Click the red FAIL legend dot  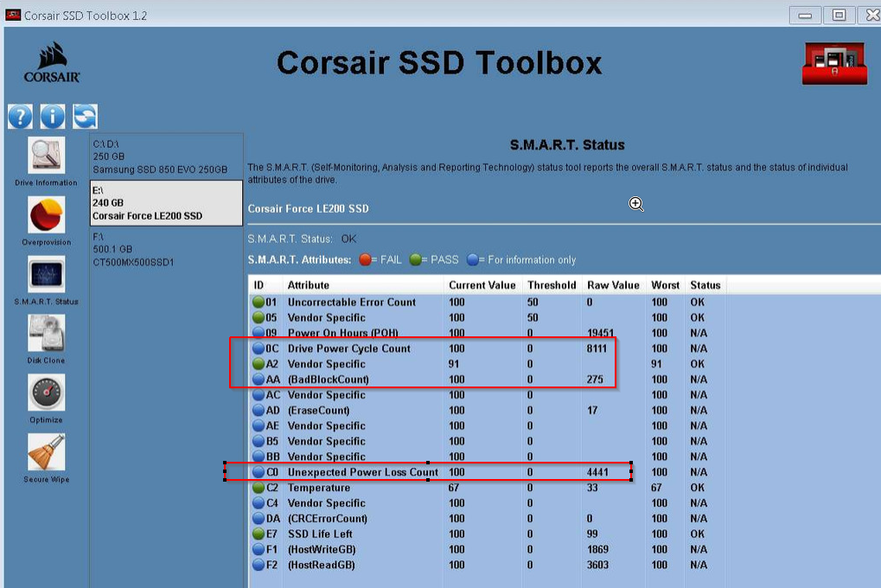[365, 259]
